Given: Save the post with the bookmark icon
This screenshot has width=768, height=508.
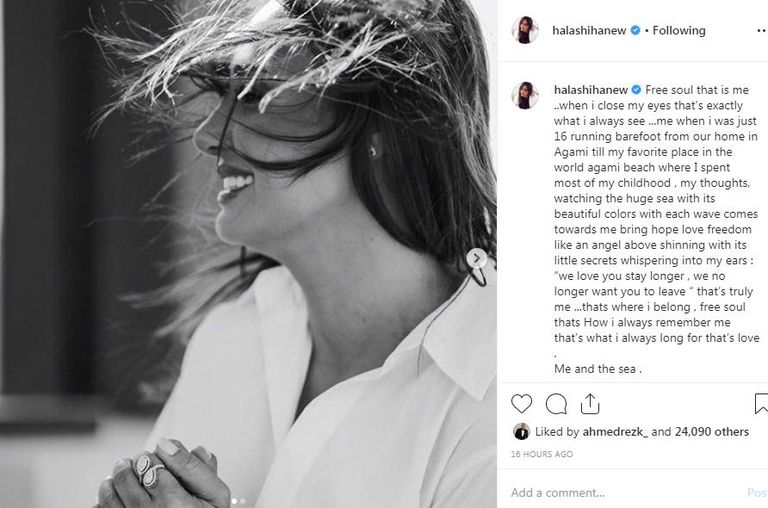Looking at the screenshot, I should (x=761, y=404).
